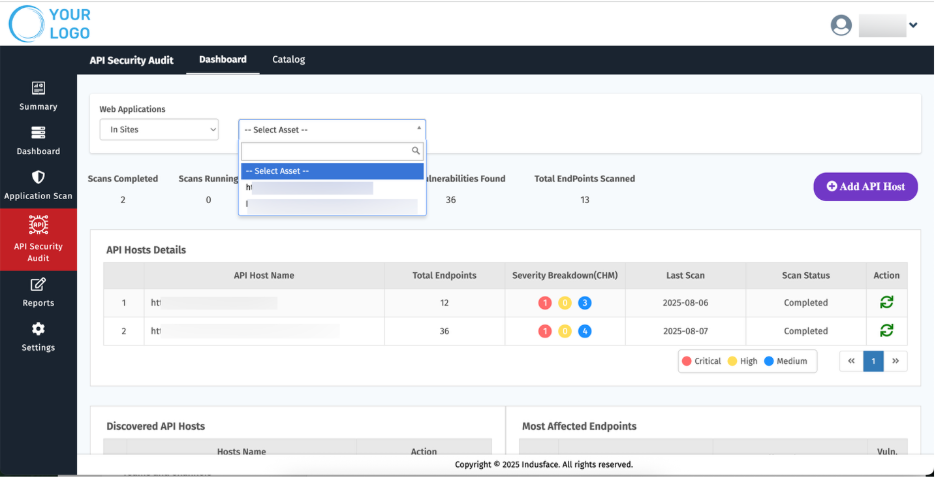Click the 36 total endpoints cell
The image size is (936, 477).
pos(444,331)
